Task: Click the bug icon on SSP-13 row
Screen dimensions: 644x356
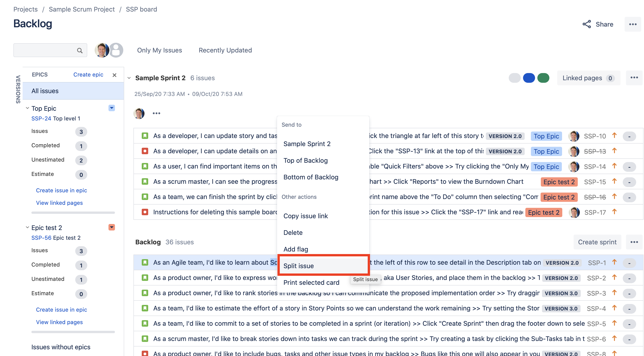Action: 145,151
